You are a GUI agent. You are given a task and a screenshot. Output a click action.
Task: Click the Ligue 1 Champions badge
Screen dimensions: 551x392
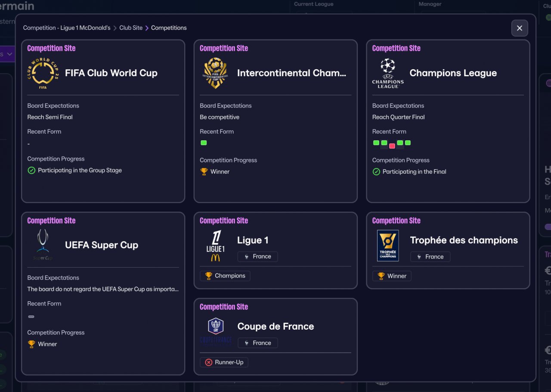(x=225, y=276)
